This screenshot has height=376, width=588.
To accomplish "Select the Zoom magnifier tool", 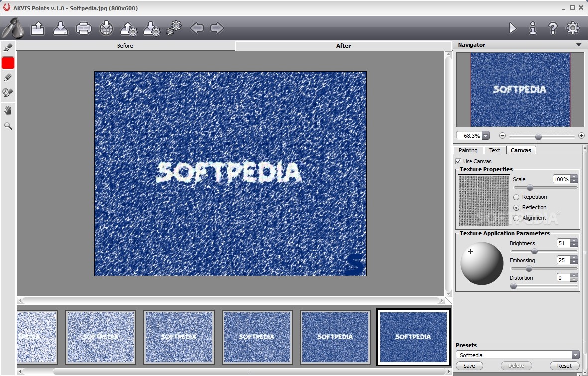I will click(x=8, y=125).
